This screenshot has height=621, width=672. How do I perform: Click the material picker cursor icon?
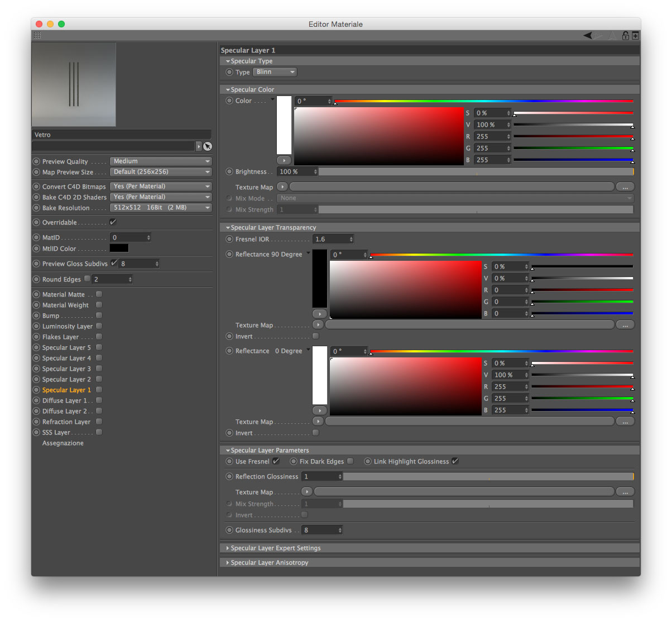[x=208, y=146]
